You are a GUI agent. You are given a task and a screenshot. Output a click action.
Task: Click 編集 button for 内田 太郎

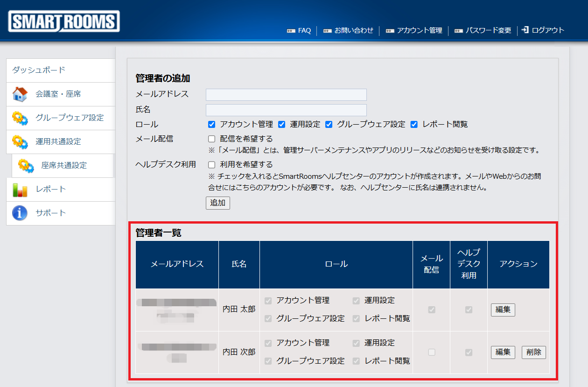(x=503, y=310)
